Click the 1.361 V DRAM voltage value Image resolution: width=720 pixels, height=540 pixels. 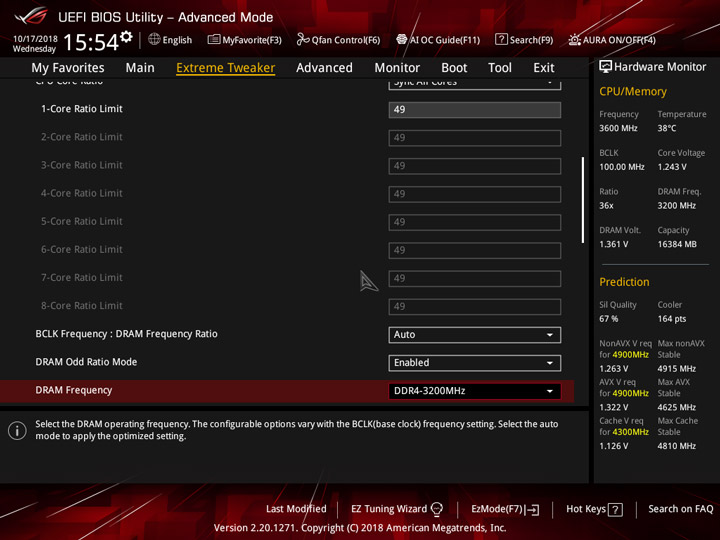(x=613, y=244)
